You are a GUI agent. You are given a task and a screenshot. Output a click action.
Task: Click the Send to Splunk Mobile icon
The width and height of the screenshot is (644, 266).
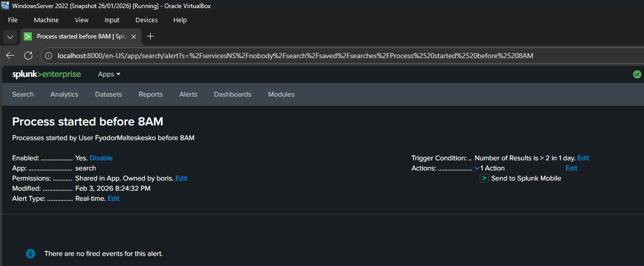tap(484, 179)
